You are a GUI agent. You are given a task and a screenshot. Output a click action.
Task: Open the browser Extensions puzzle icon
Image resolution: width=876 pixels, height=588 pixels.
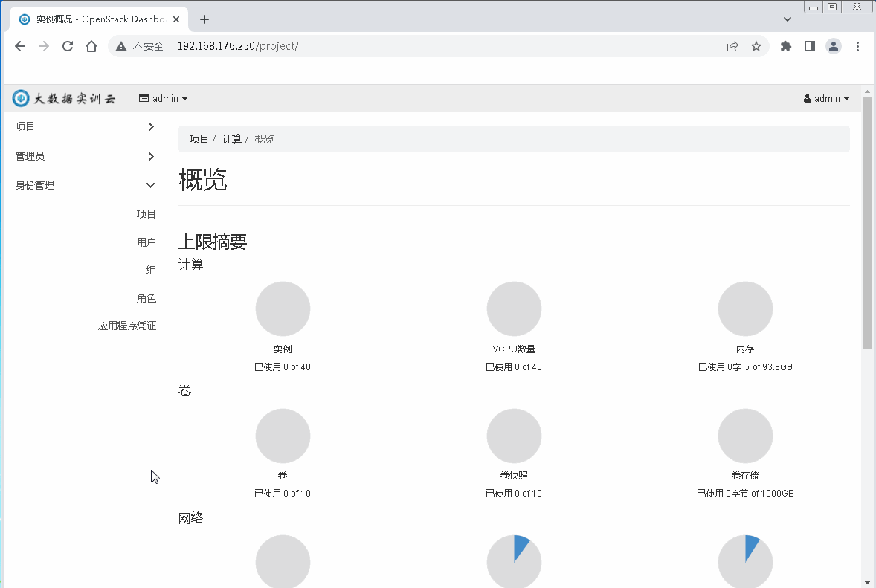[x=784, y=46]
